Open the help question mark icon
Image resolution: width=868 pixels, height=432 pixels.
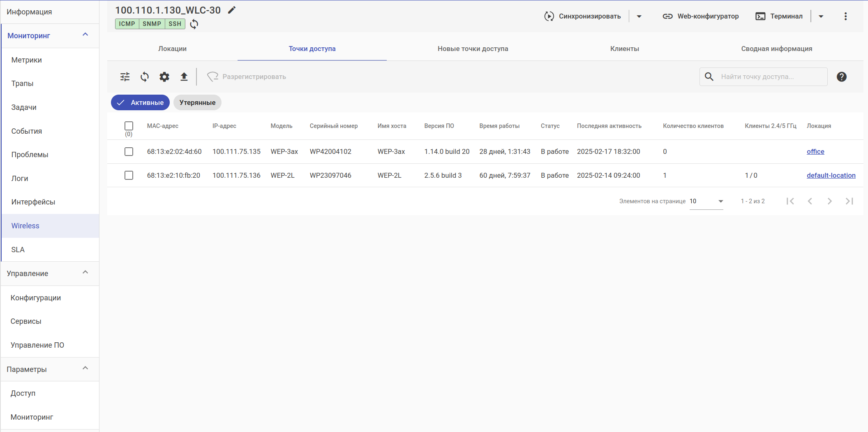click(841, 77)
